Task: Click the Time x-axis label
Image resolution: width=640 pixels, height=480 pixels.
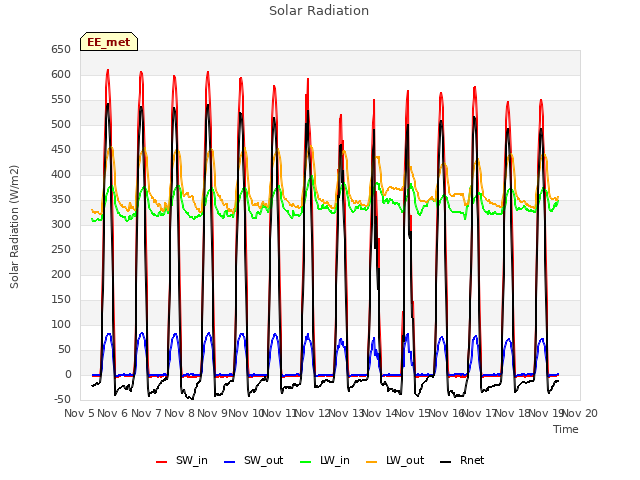Action: point(566,429)
